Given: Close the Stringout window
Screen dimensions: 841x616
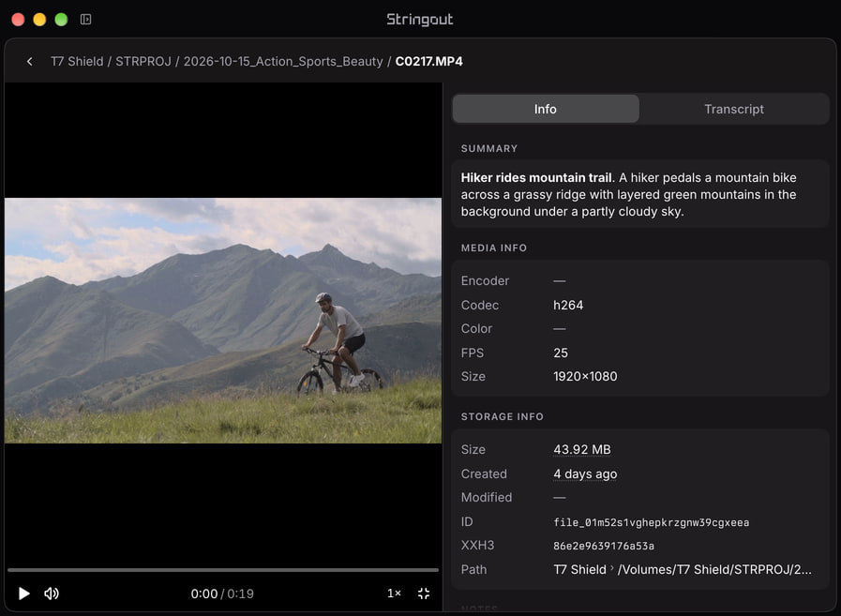Looking at the screenshot, I should [x=18, y=20].
